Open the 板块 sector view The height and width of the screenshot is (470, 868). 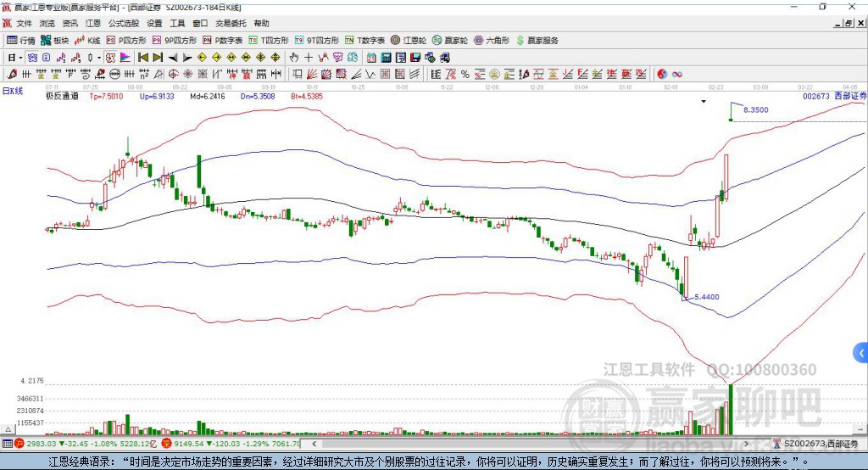tap(55, 41)
